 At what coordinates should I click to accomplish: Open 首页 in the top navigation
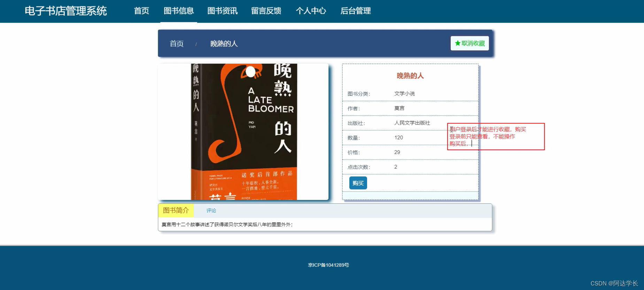141,11
